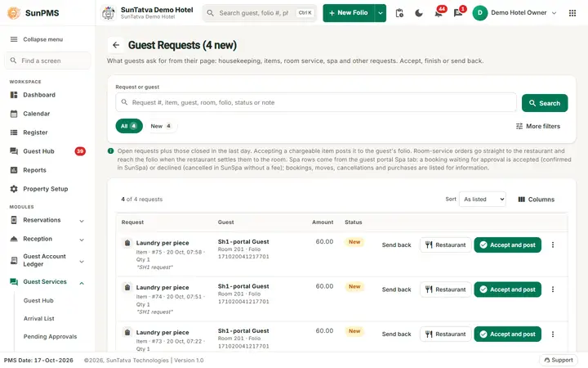The width and height of the screenshot is (588, 368).
Task: Accept and post request #73
Action: pyautogui.click(x=507, y=334)
